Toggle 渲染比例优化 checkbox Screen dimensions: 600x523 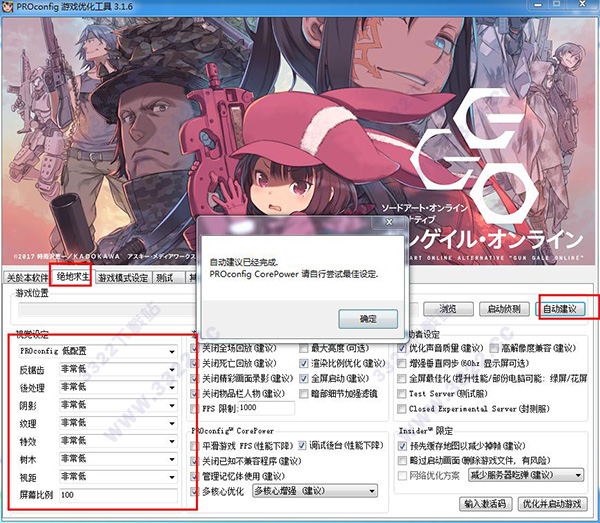coord(304,363)
